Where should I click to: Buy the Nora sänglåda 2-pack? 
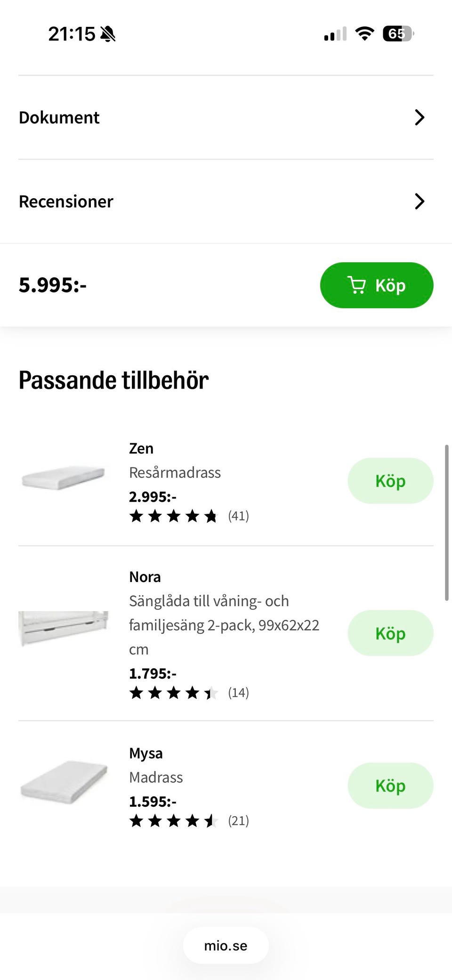(390, 633)
